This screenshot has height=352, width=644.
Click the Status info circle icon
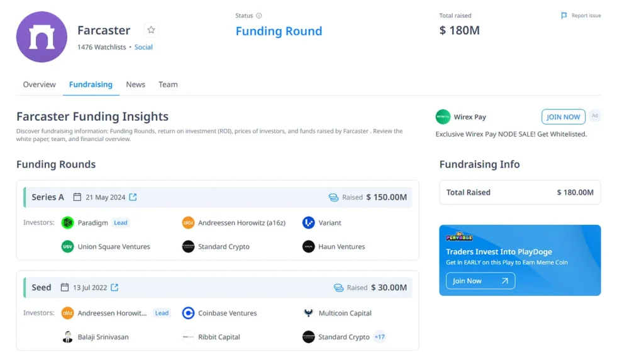coord(259,16)
